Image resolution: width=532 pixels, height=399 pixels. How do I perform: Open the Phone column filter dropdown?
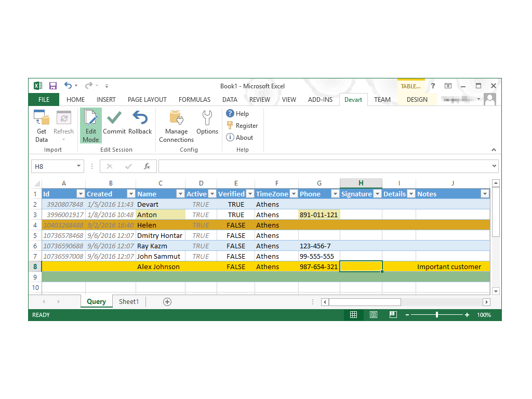point(335,194)
